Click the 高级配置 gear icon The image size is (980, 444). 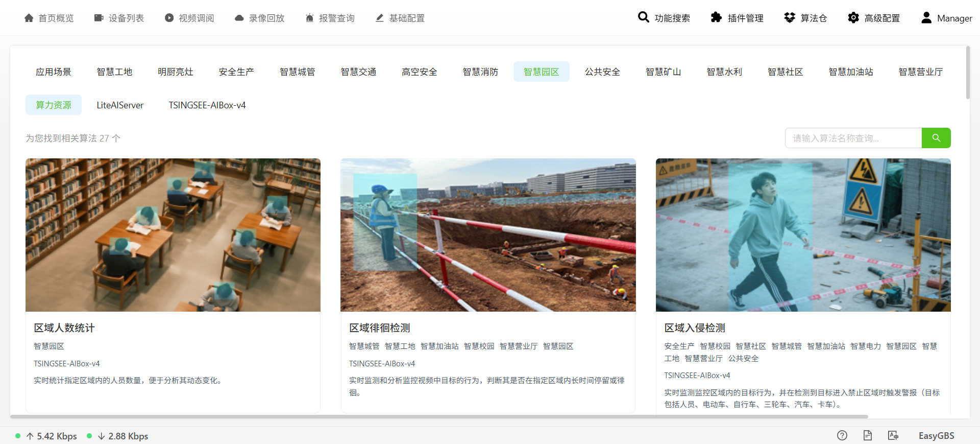pyautogui.click(x=853, y=17)
